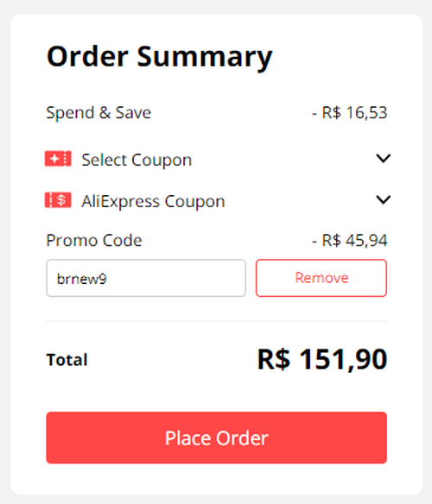Screen dimensions: 432x504
Task: Remove the applied promo code
Action: pos(321,278)
